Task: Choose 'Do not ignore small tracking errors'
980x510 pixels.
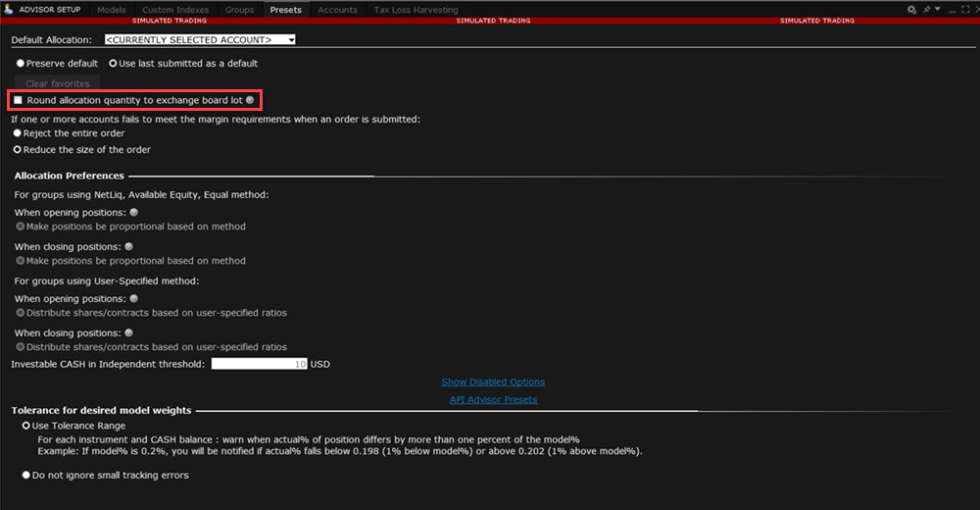Action: [x=26, y=476]
